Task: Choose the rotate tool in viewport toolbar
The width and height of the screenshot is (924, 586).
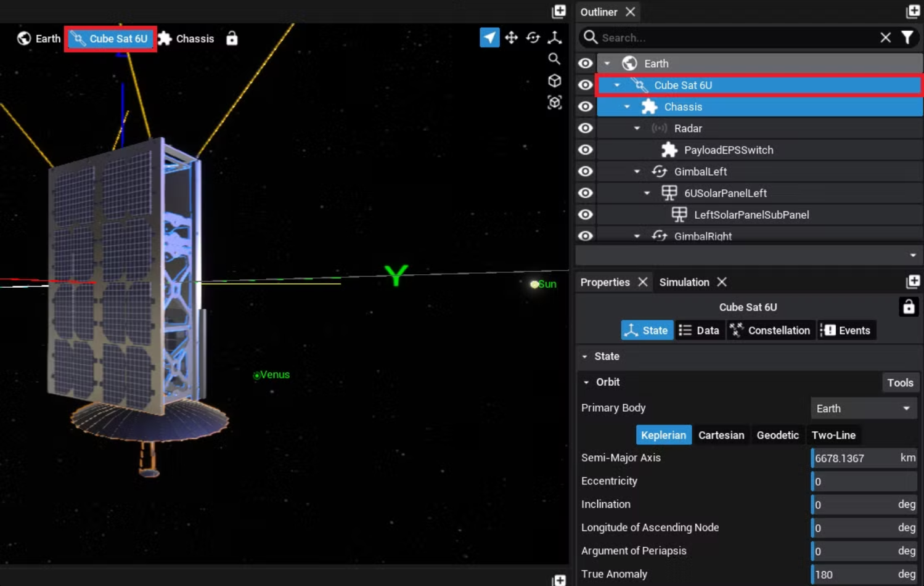Action: pos(533,38)
